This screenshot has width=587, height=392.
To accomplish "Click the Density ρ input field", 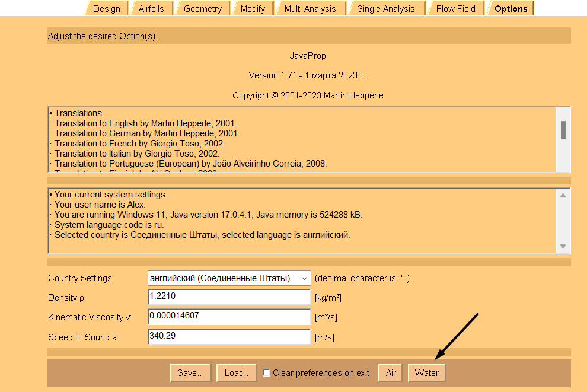I will coord(229,297).
